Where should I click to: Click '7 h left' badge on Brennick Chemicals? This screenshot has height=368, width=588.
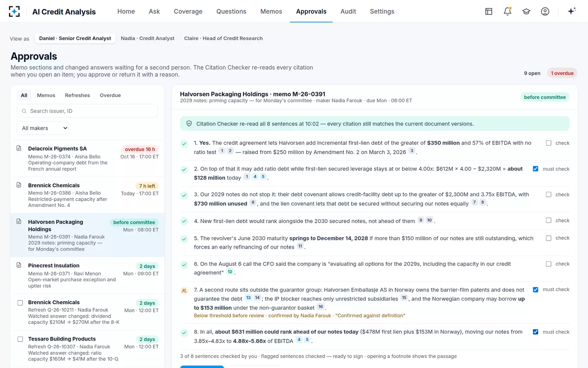pyautogui.click(x=147, y=186)
